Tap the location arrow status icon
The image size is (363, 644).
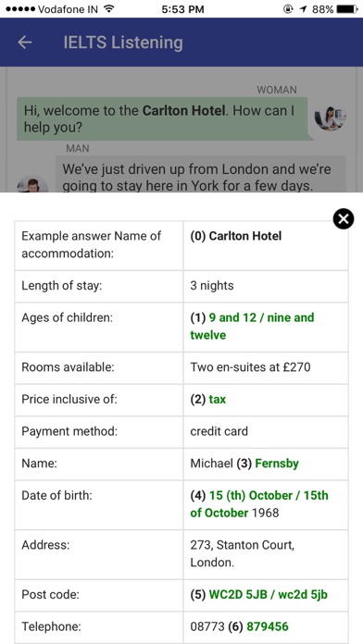click(304, 8)
